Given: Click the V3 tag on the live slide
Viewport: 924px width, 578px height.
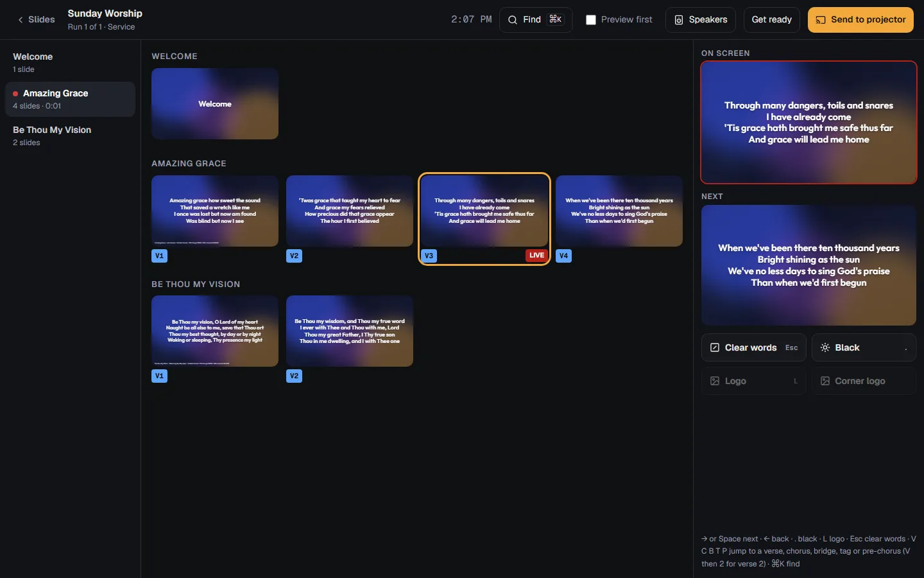Looking at the screenshot, I should click(429, 256).
